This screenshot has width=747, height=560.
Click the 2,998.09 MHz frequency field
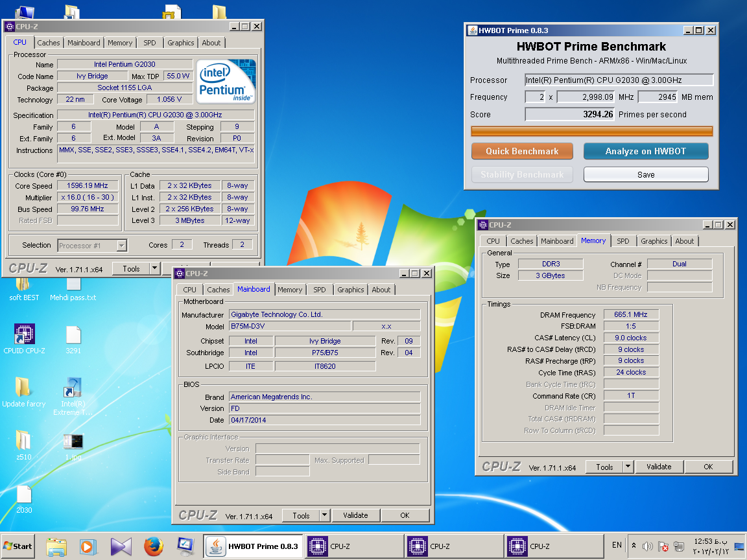[x=586, y=97]
